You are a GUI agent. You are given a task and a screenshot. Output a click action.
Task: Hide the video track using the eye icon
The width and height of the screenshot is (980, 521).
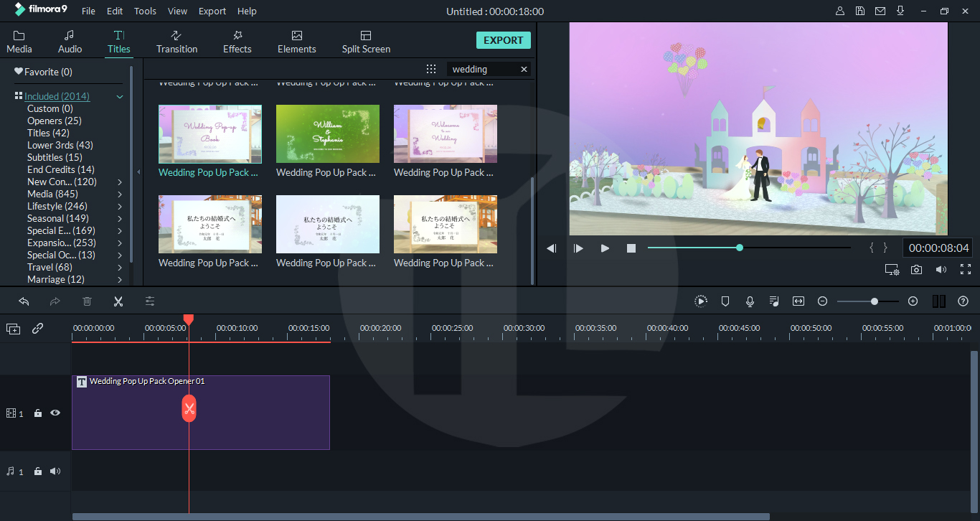[55, 413]
